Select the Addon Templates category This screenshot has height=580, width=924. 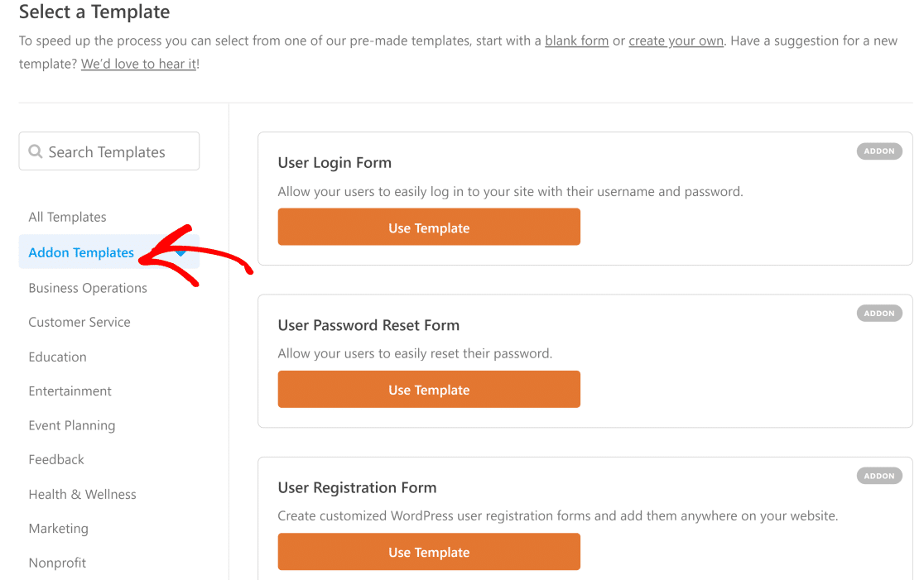click(81, 253)
